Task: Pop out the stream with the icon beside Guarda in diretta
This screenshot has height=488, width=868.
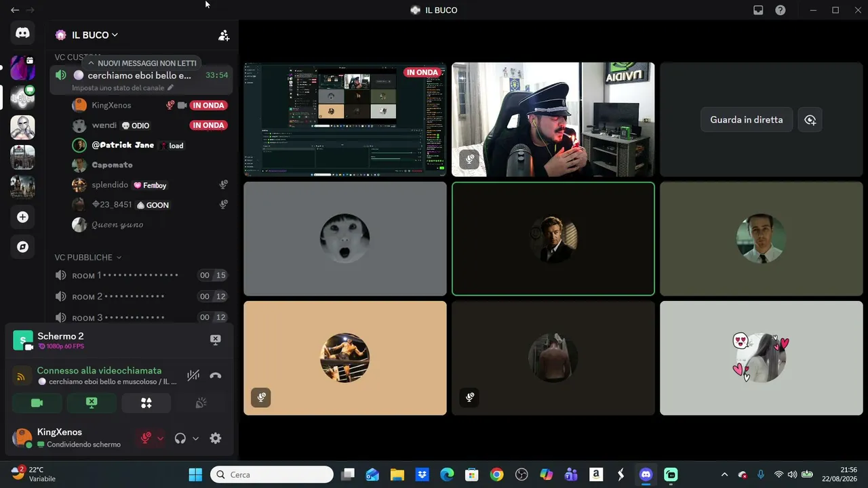Action: pos(810,120)
